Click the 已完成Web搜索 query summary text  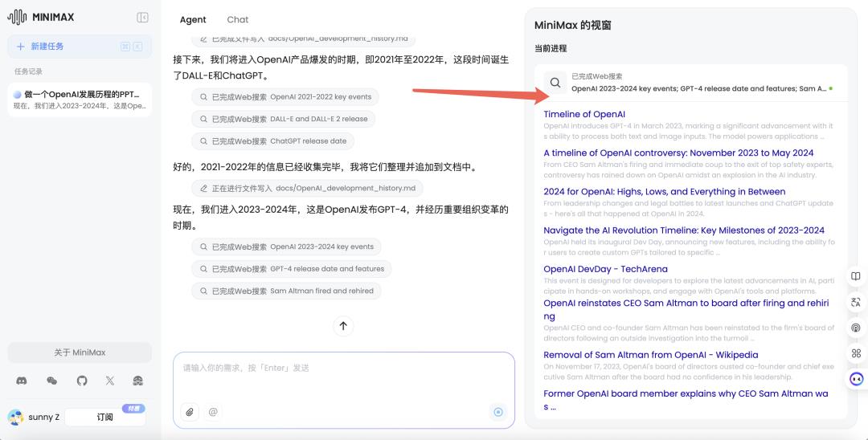click(x=698, y=88)
